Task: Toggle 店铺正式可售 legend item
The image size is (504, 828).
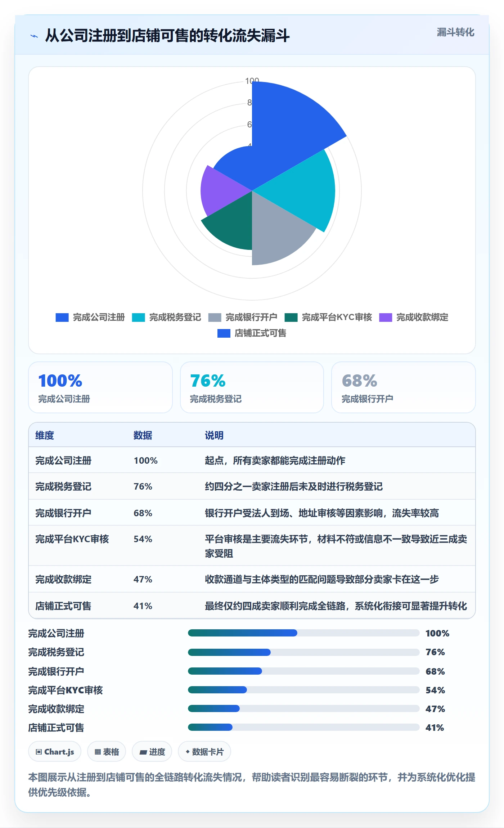Action: coord(252,333)
